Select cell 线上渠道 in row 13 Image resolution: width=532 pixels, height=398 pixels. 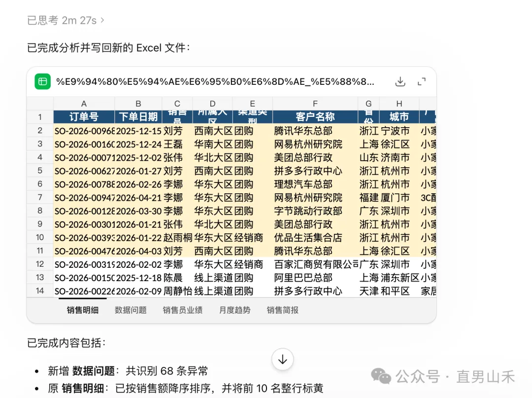(x=213, y=278)
